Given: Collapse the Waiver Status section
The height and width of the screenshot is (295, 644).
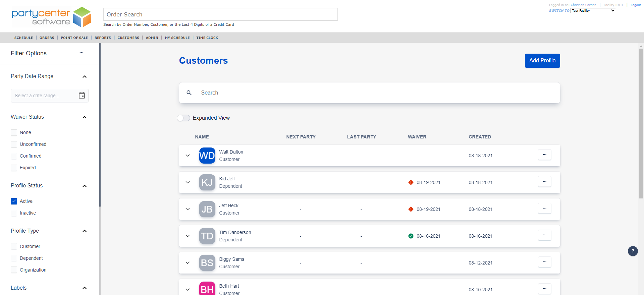Looking at the screenshot, I should (85, 117).
